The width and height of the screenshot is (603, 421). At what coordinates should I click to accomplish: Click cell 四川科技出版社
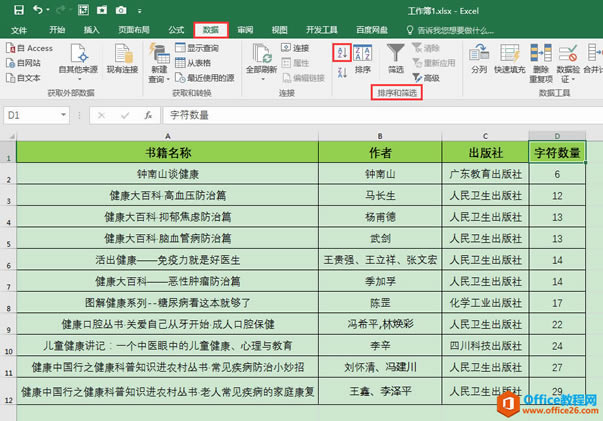pos(485,346)
